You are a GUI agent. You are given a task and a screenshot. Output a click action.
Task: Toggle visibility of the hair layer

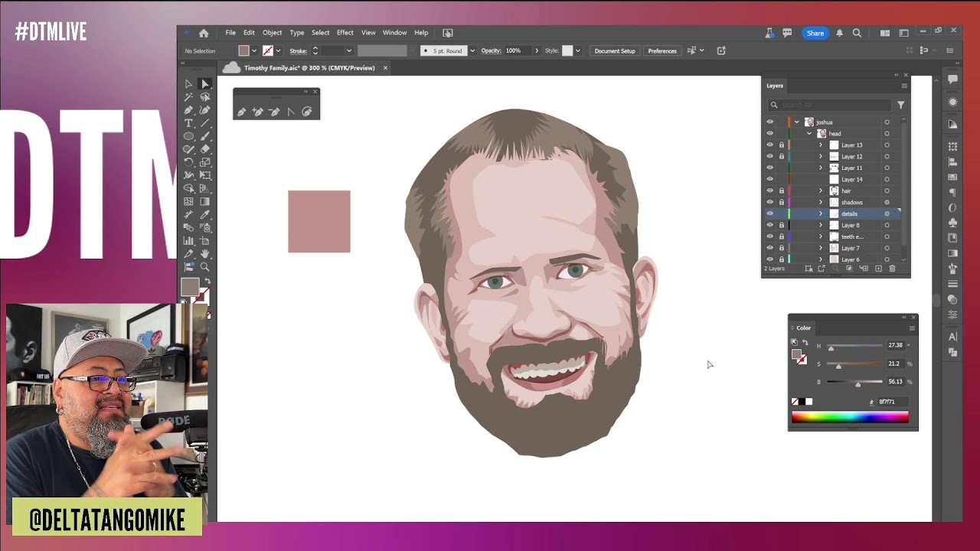(x=770, y=191)
